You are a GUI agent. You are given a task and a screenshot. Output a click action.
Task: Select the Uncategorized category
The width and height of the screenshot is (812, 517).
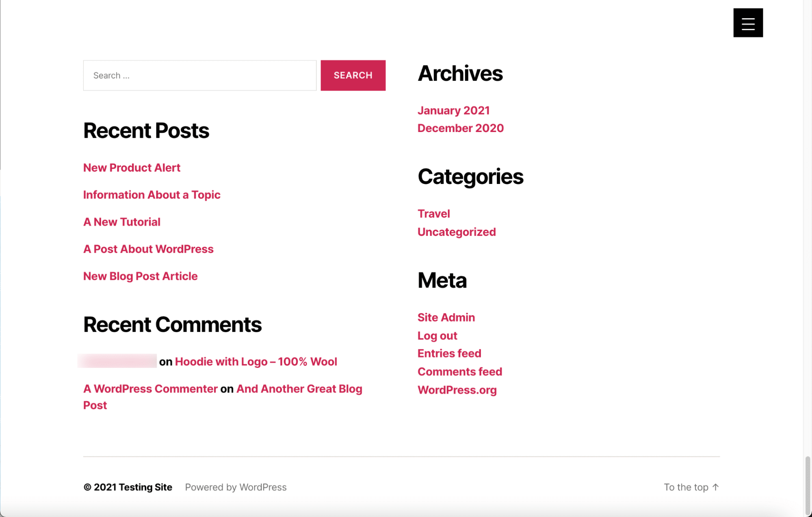456,231
